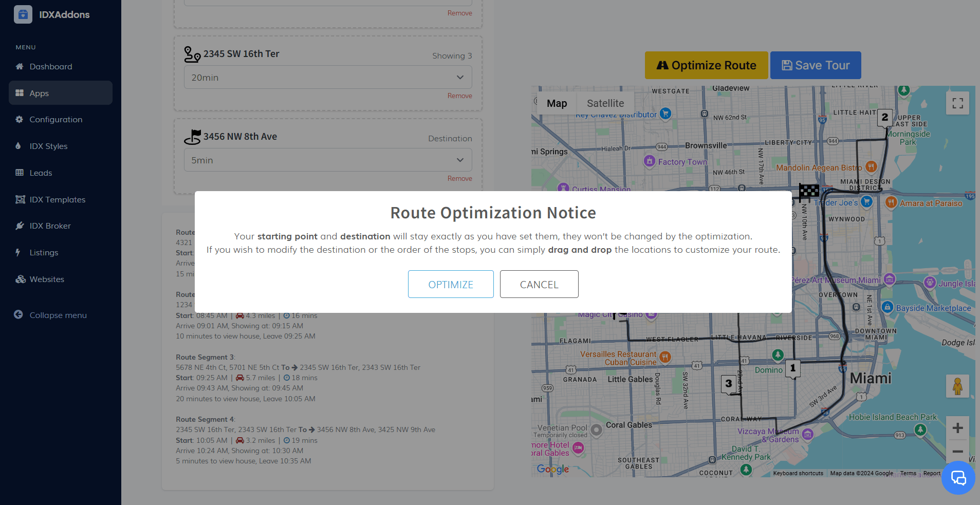
Task: Open the Leads menu item
Action: [x=41, y=173]
